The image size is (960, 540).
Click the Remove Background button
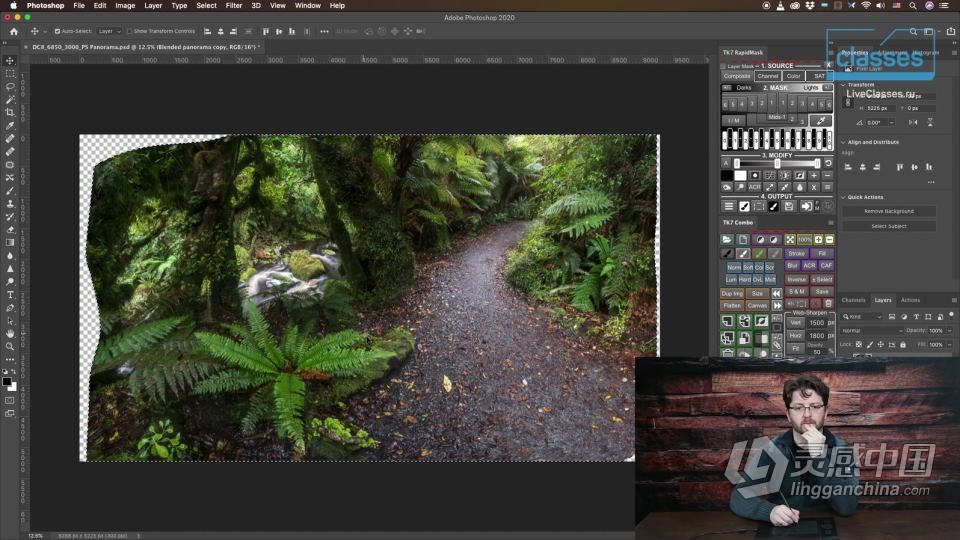coord(888,212)
